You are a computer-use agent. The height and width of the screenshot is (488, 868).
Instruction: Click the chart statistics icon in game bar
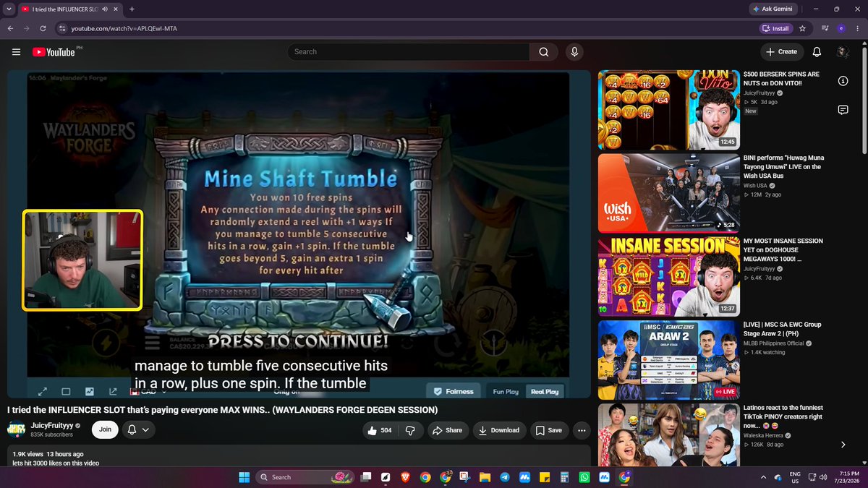pyautogui.click(x=90, y=392)
